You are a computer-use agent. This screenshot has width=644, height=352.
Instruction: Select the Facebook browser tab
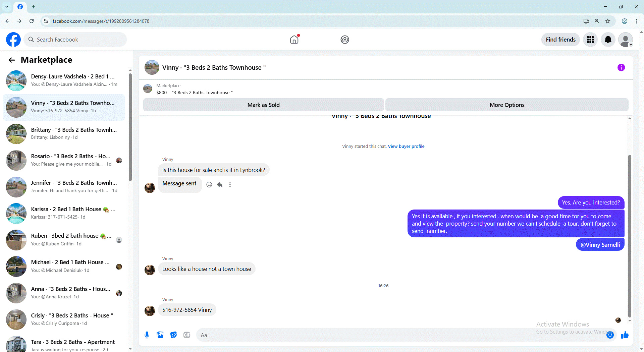point(20,7)
